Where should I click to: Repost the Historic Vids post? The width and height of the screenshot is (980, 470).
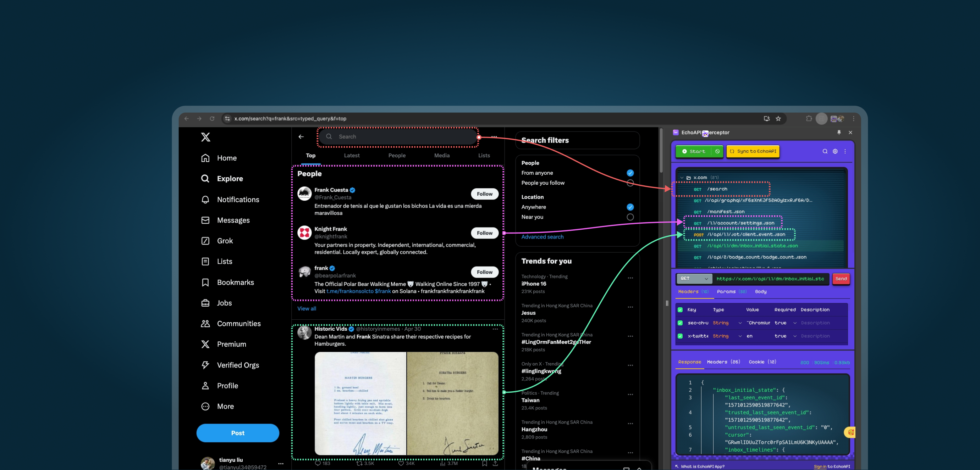(x=365, y=463)
